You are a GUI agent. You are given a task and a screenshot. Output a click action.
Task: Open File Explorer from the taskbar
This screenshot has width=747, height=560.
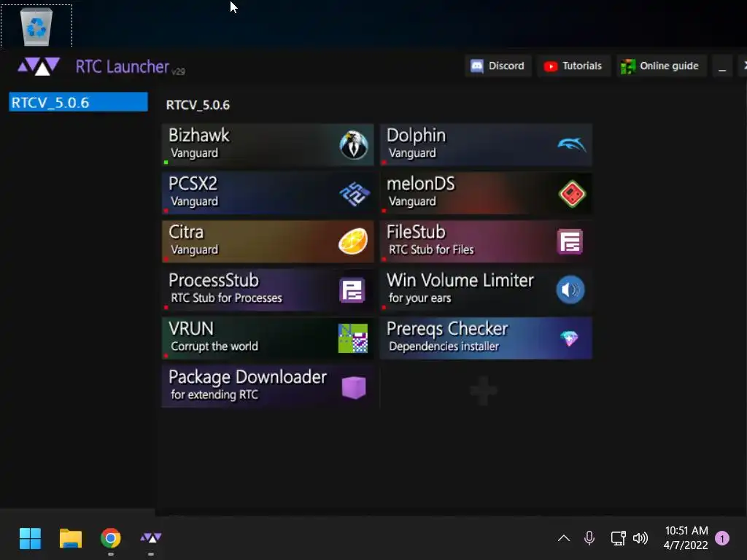tap(71, 539)
